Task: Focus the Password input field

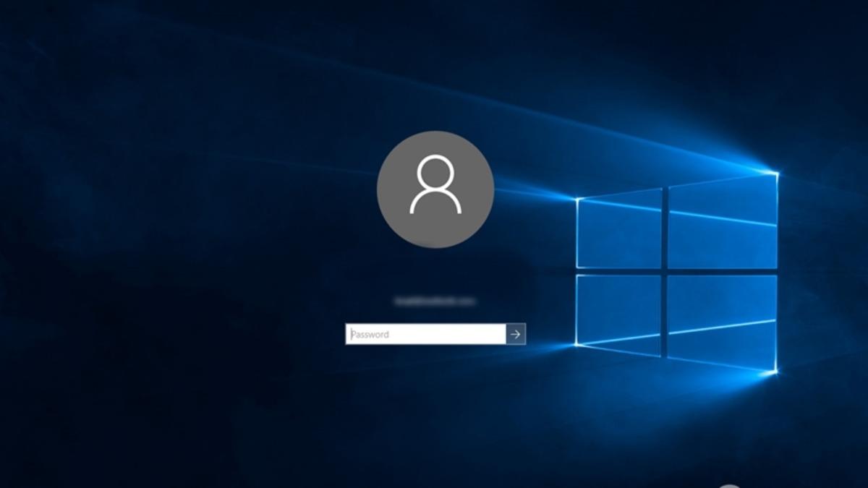Action: 425,334
